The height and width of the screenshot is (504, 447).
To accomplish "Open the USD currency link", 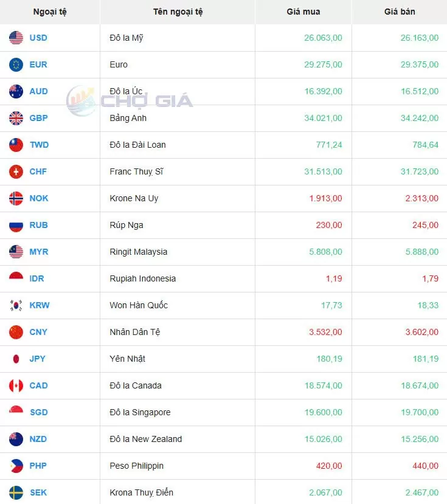I will pyautogui.click(x=38, y=38).
